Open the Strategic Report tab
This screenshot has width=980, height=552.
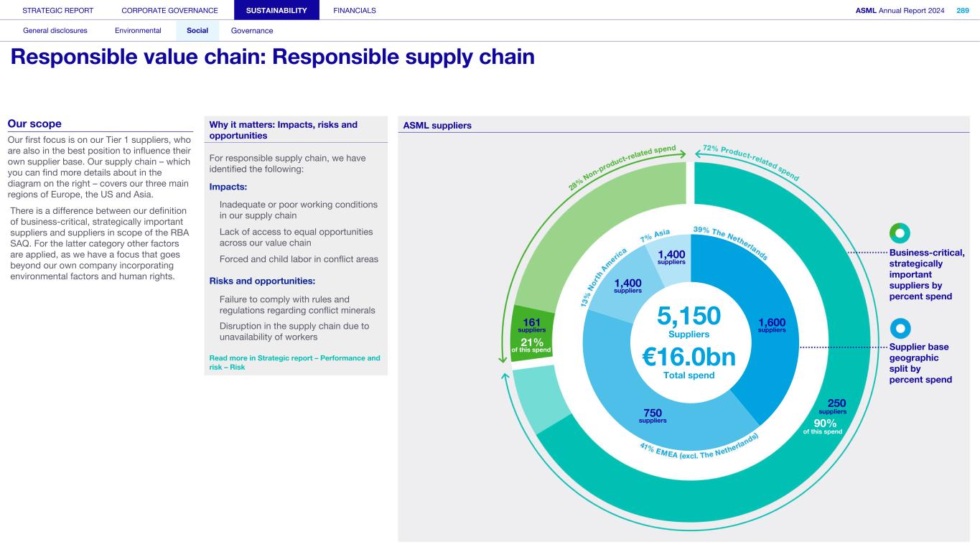click(x=58, y=10)
